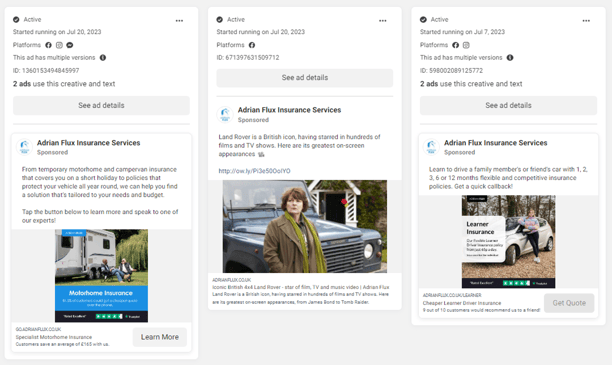Click the 'ID: 598002089125772' text

[451, 71]
